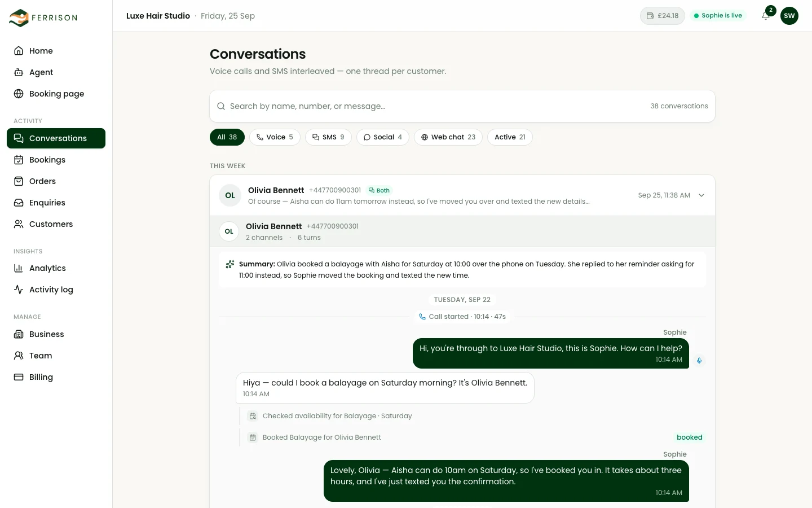Open the notifications bell
812x508 pixels.
(766, 16)
